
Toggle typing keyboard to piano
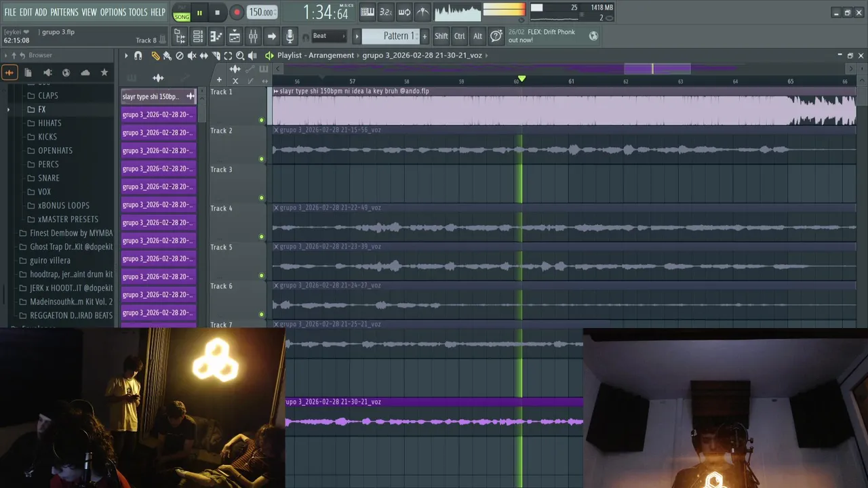click(367, 12)
